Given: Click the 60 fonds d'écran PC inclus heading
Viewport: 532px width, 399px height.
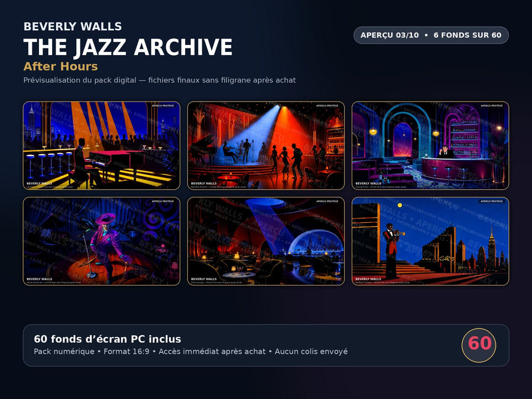Looking at the screenshot, I should click(108, 339).
